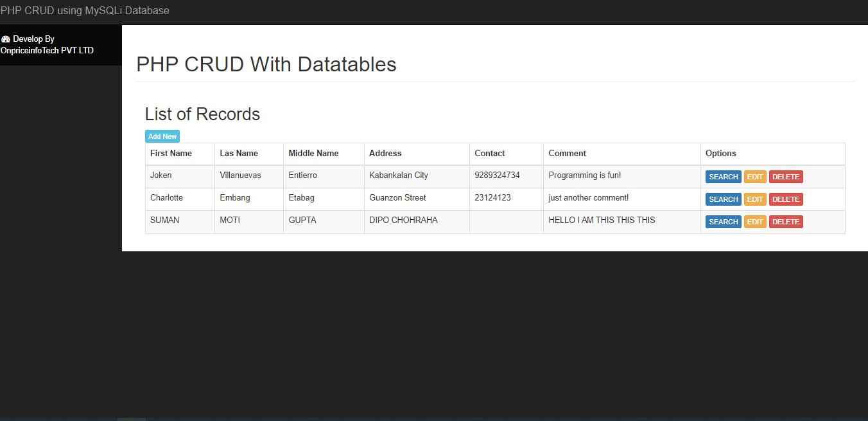
Task: Click the EDIT icon on Joken's row
Action: 755,176
